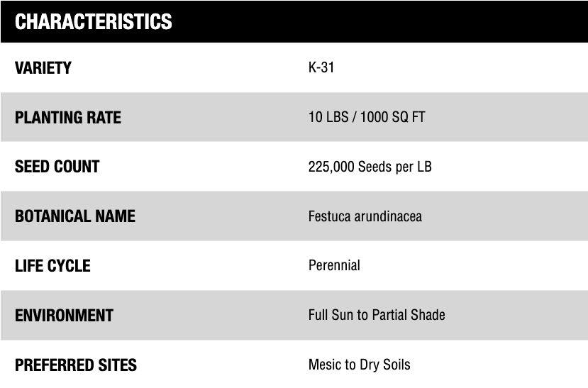Click the "Perennial" life cycle value

coord(334,266)
